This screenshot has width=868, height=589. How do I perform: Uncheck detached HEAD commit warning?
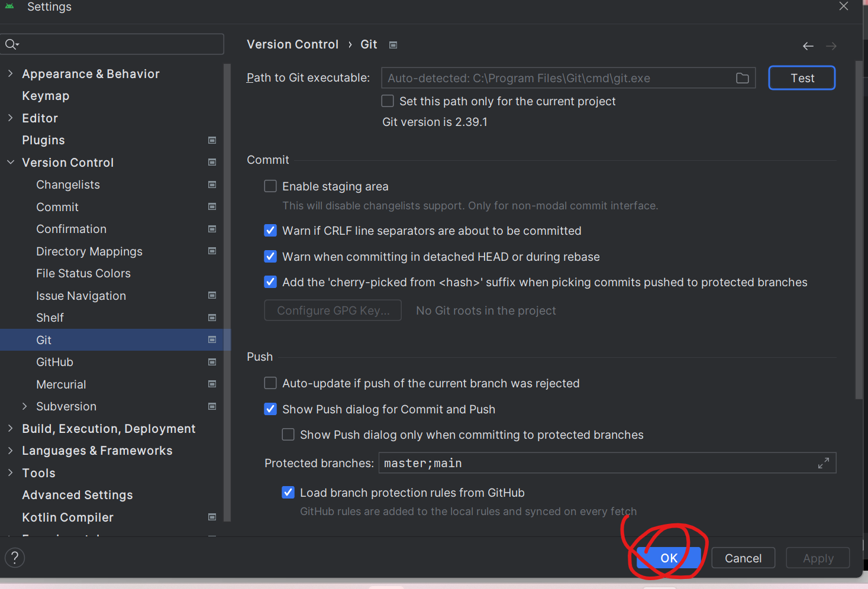click(270, 257)
